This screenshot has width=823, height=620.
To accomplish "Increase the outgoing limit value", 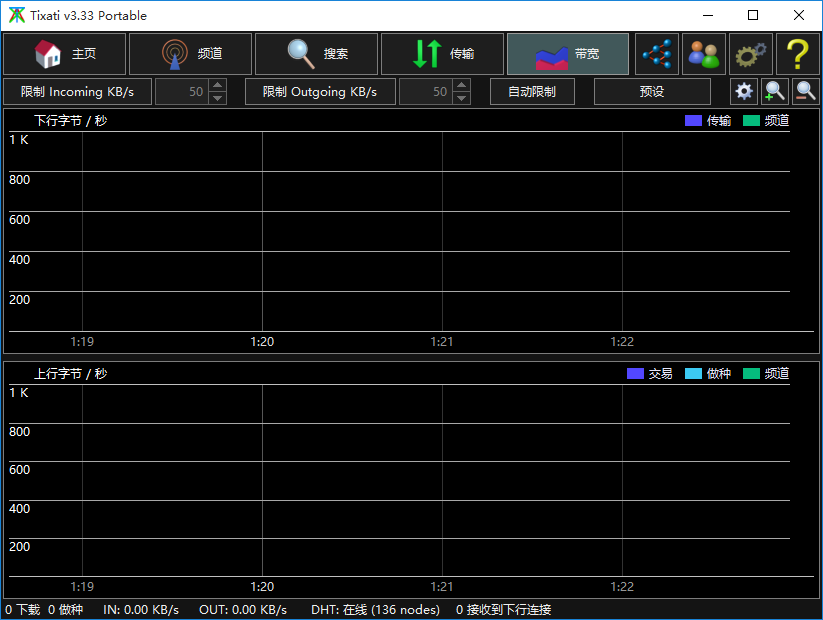I will (461, 85).
